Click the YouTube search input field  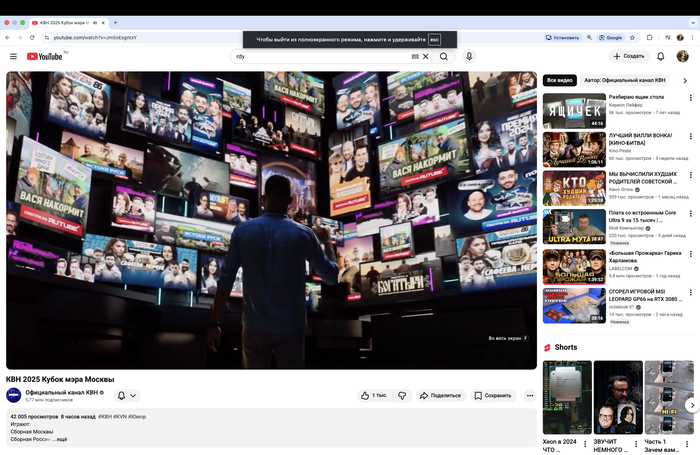[x=320, y=57]
